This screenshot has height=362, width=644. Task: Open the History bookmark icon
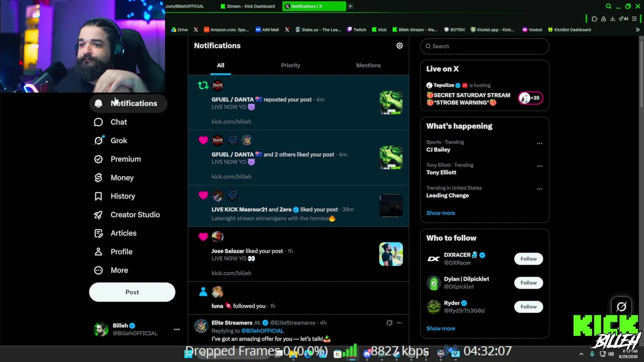[99, 196]
